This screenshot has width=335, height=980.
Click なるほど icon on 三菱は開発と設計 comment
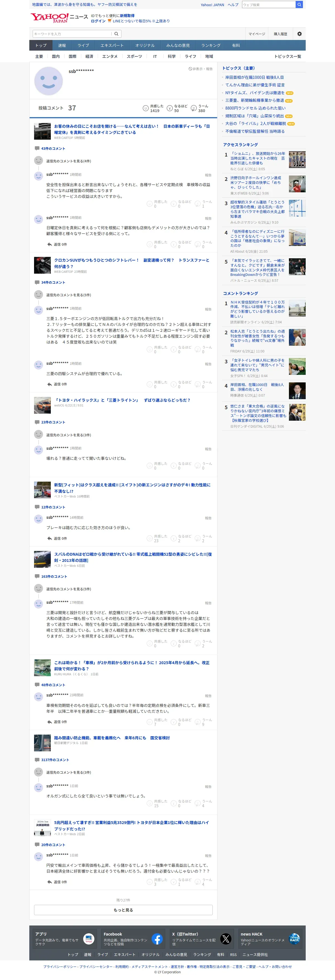pyautogui.click(x=174, y=643)
